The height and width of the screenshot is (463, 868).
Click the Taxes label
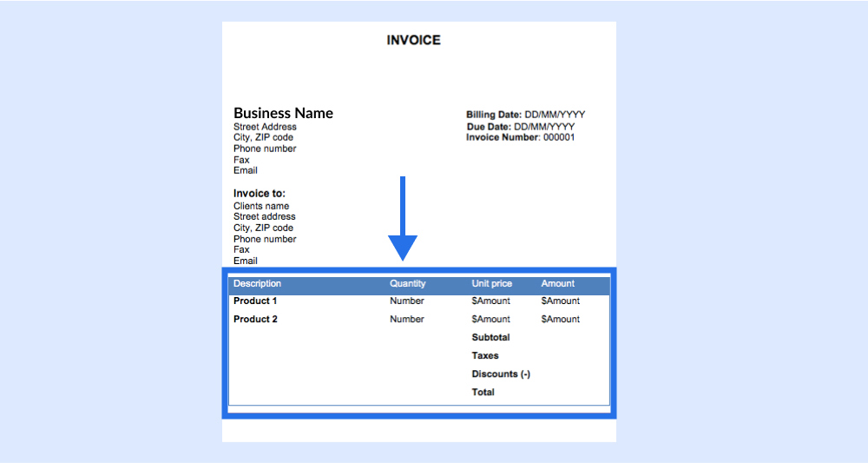click(484, 355)
